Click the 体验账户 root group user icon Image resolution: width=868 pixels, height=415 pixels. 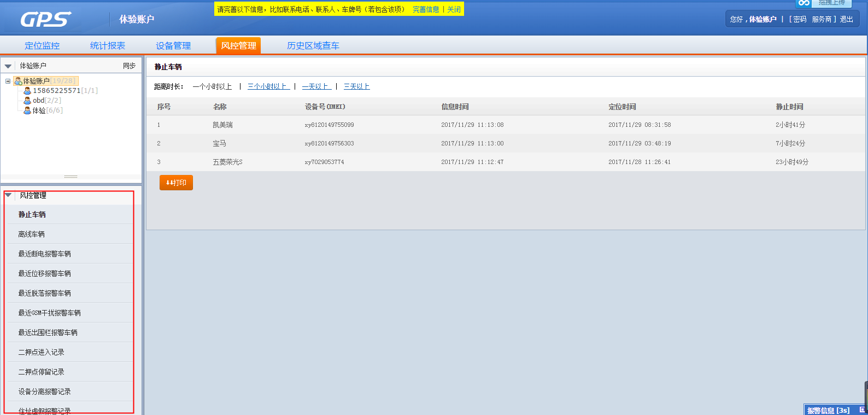pyautogui.click(x=18, y=81)
